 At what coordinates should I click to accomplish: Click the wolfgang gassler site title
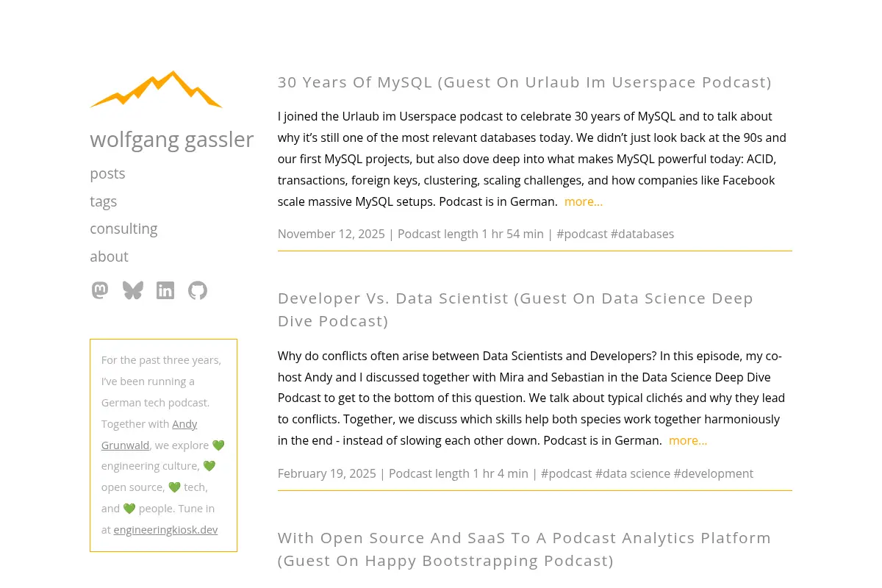tap(172, 139)
